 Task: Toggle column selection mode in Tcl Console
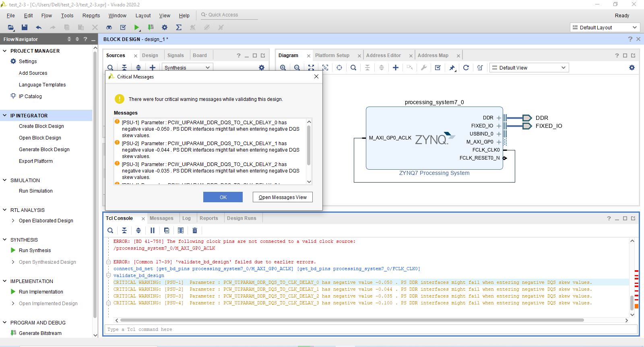click(x=181, y=230)
